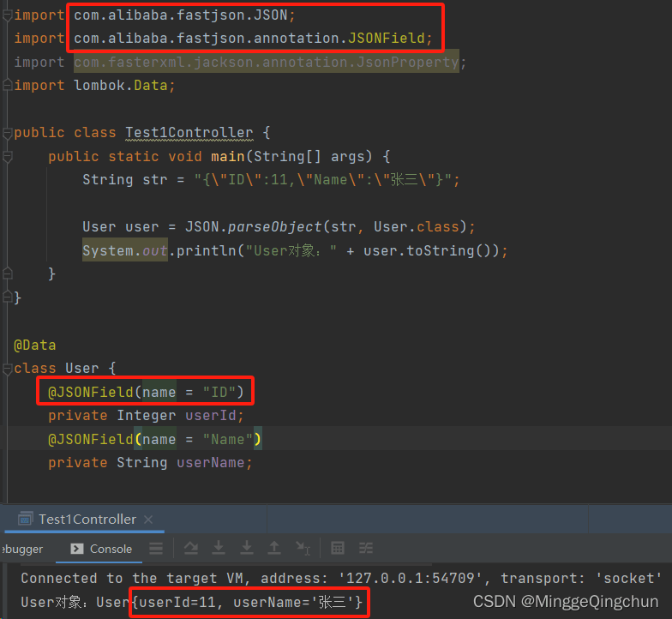Open the Evaluate Expression calculator icon

click(338, 548)
